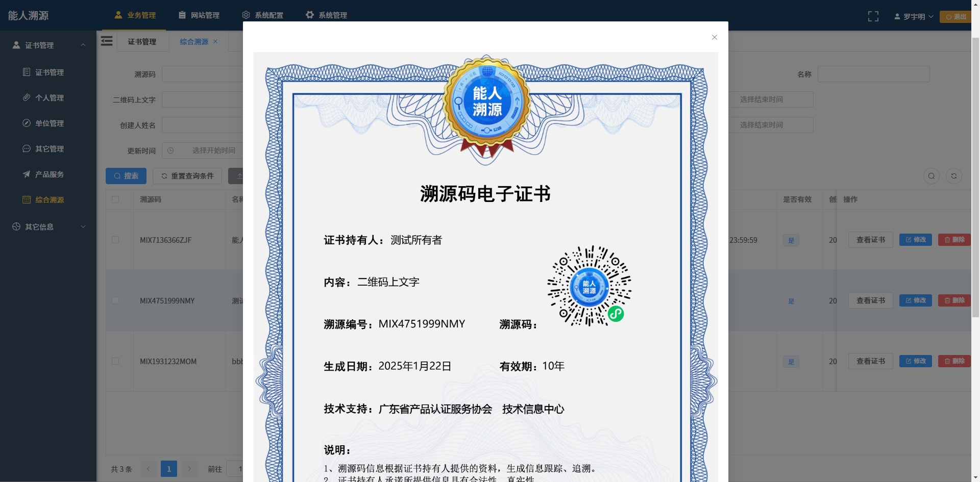The width and height of the screenshot is (980, 482).
Task: Toggle sidebar with the hamburger icon
Action: point(107,41)
